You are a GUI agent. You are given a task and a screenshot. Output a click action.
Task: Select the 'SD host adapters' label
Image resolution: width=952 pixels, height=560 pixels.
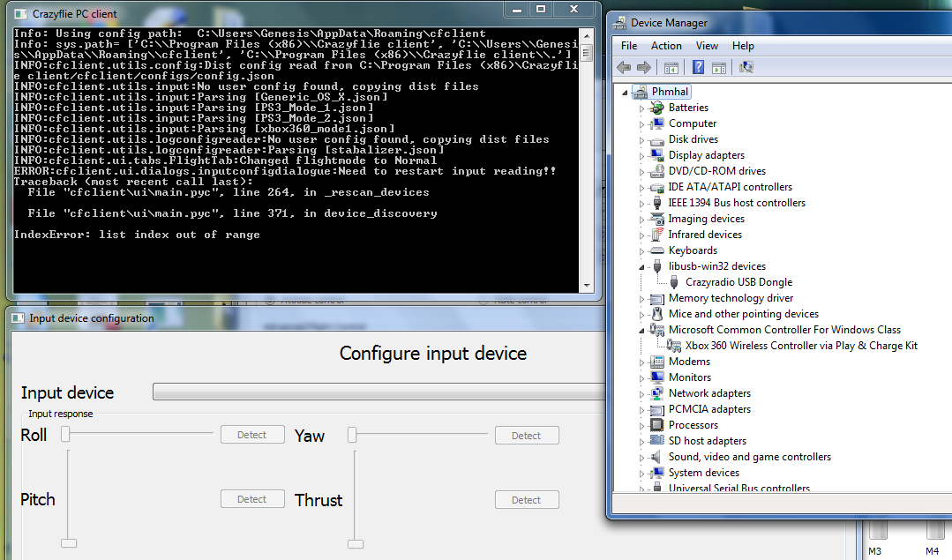pyautogui.click(x=708, y=441)
